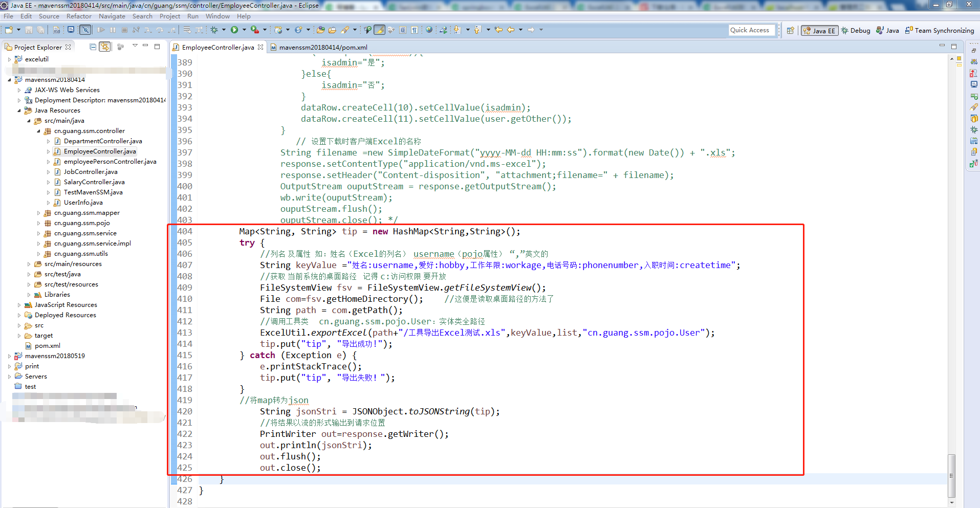Image resolution: width=980 pixels, height=508 pixels.
Task: Expand the Libraries node
Action: (x=29, y=295)
